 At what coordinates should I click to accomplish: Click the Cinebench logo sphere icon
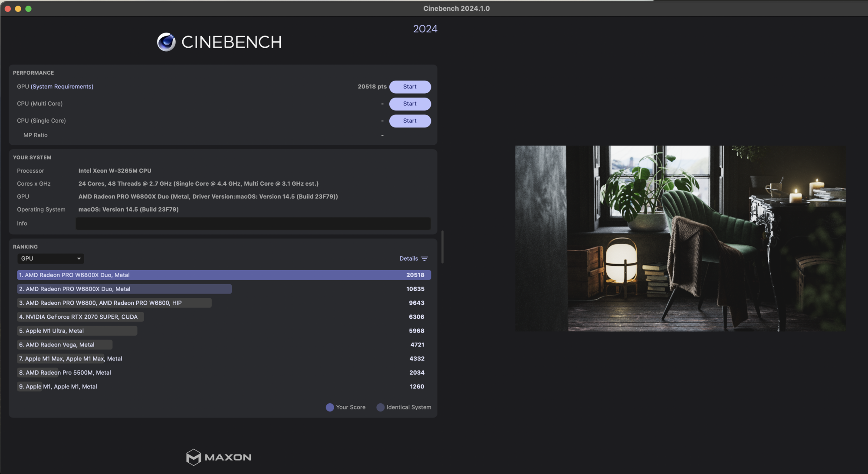[x=166, y=42]
